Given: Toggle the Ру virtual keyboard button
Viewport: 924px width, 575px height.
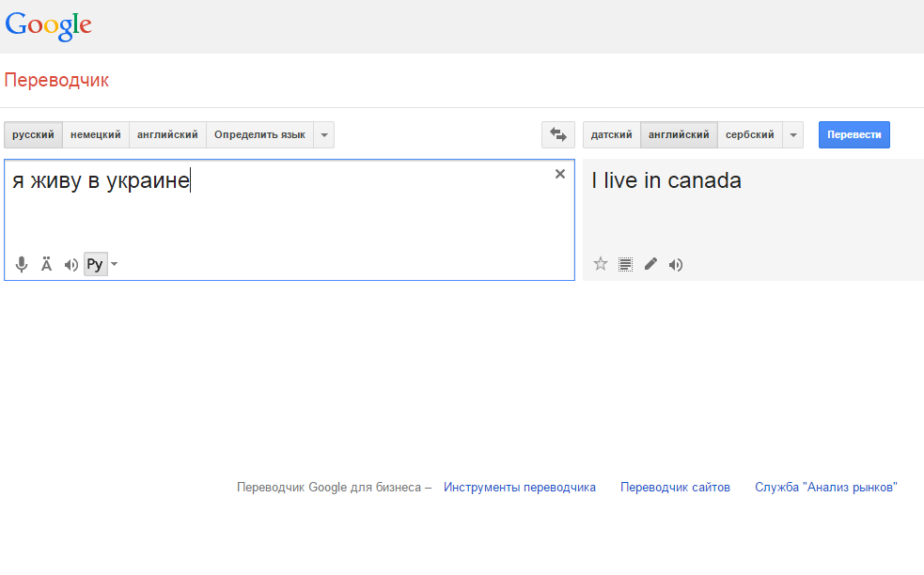Looking at the screenshot, I should [94, 265].
